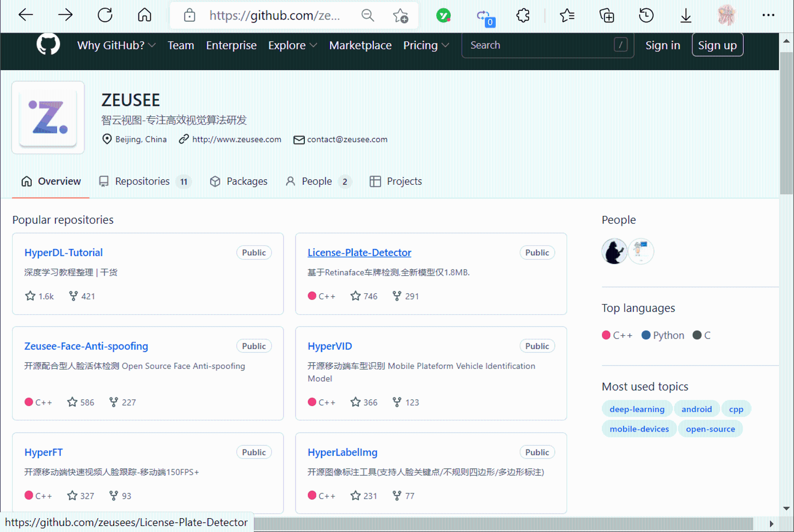View stargazers of HyperDL-Tutorial (1.6k)
The image size is (794, 532).
click(39, 296)
